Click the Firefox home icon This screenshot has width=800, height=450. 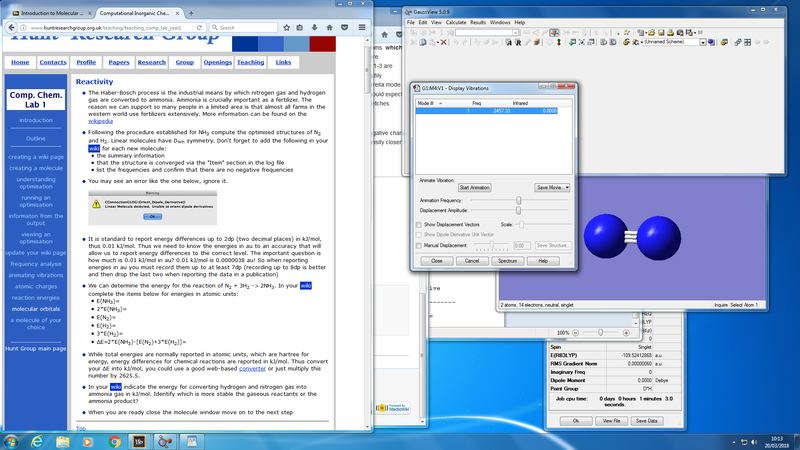[x=330, y=28]
